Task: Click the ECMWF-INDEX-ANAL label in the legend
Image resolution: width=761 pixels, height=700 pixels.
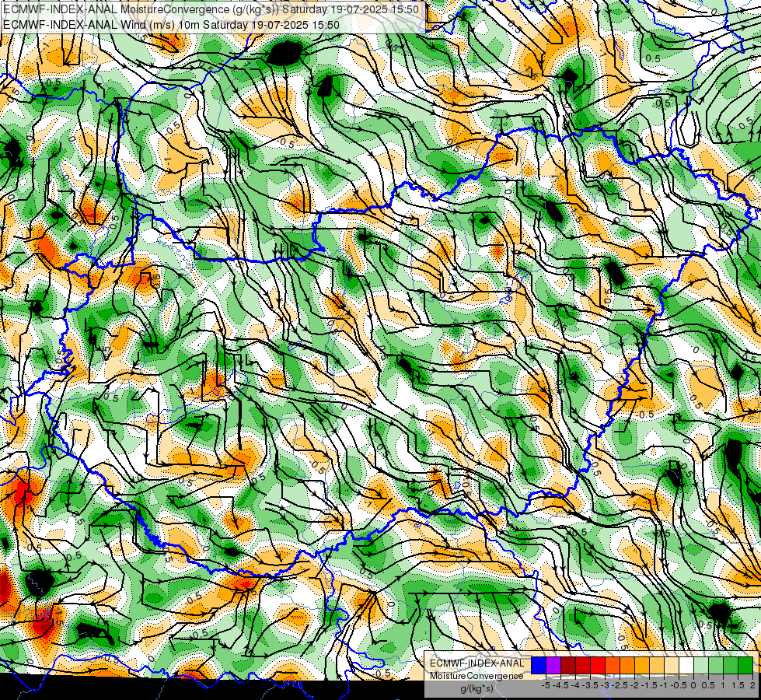Action: 477,663
